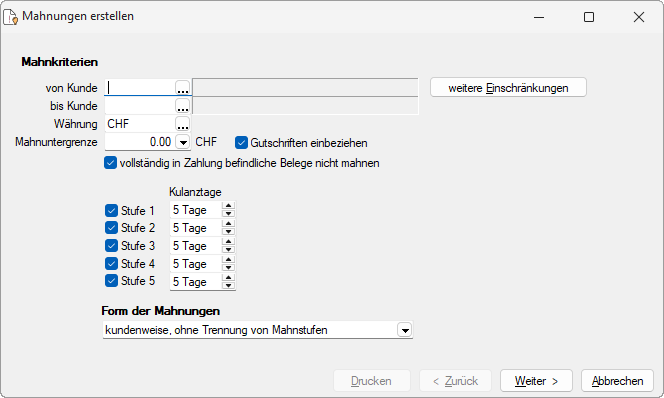Viewport: 664px width, 398px height.
Task: Open the 'Form der Mahnungen' dropdown
Action: tap(405, 330)
